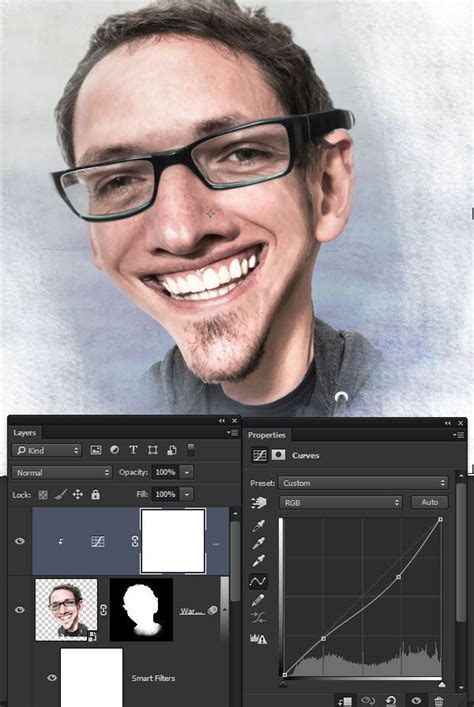474x707 pixels.
Task: Select the gray point eyedropper
Action: click(x=258, y=543)
